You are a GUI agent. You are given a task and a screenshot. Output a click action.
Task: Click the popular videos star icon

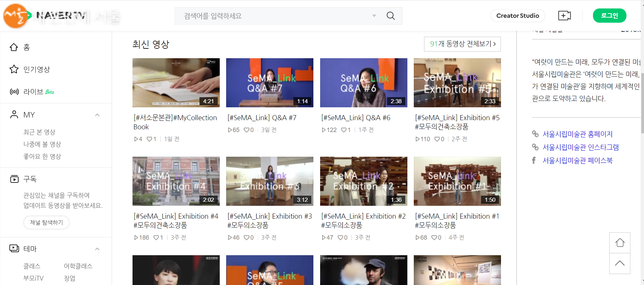tap(14, 69)
